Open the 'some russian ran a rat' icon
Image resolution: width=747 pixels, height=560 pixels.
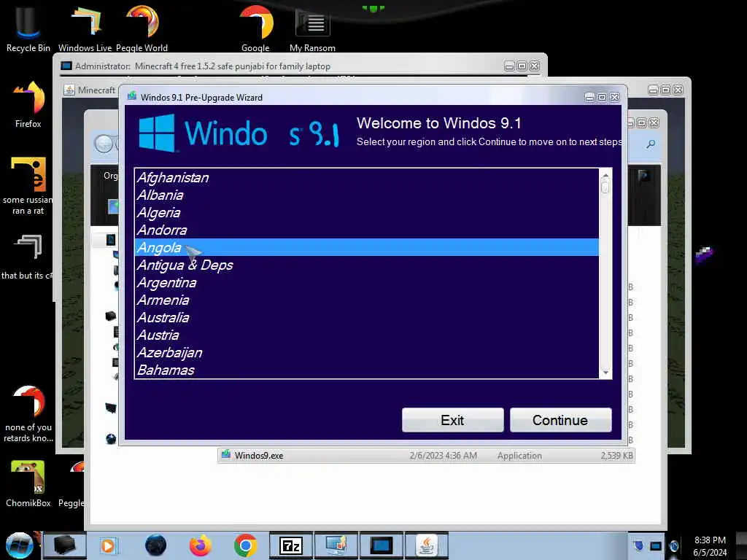[28, 186]
